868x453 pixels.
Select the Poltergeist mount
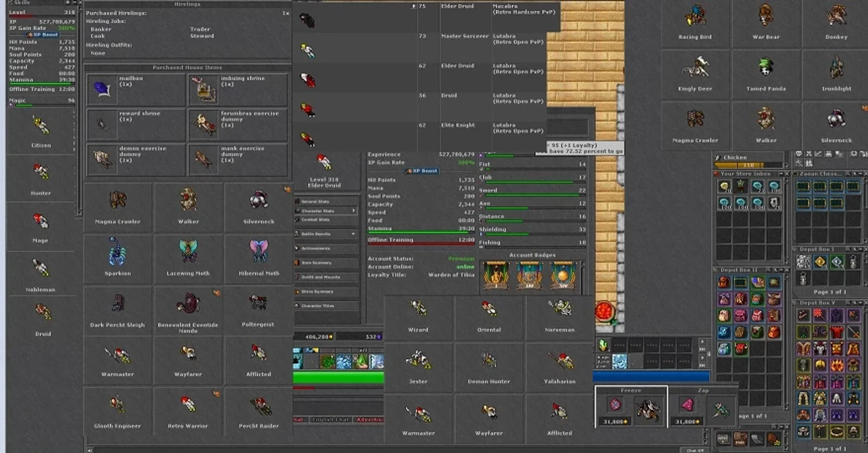coord(259,311)
